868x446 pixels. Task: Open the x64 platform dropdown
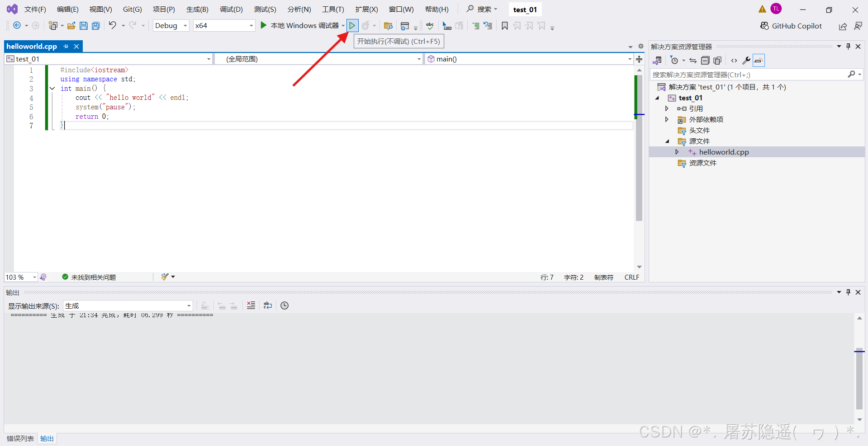click(x=224, y=26)
